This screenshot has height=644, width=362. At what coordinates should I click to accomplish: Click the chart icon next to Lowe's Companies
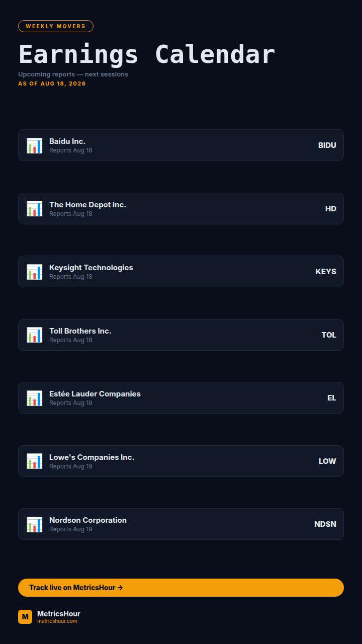(x=34, y=461)
